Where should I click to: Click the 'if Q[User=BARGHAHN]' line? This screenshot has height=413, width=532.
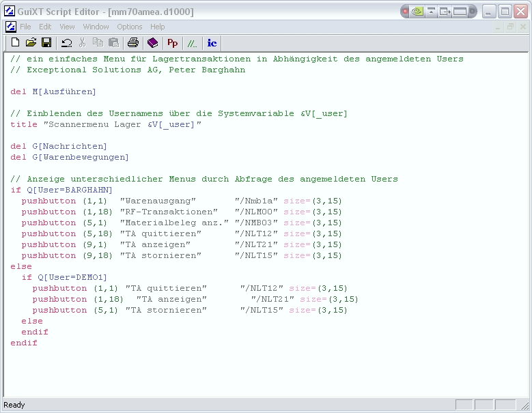[x=61, y=190]
